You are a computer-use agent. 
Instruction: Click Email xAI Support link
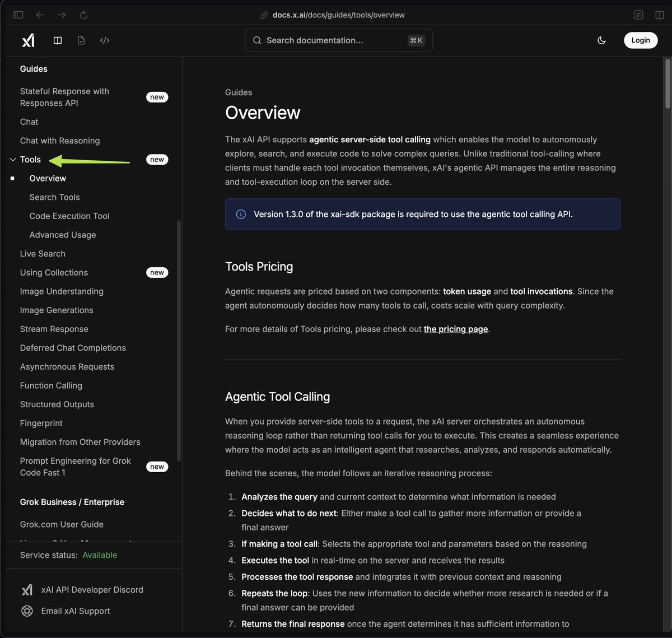coord(76,611)
